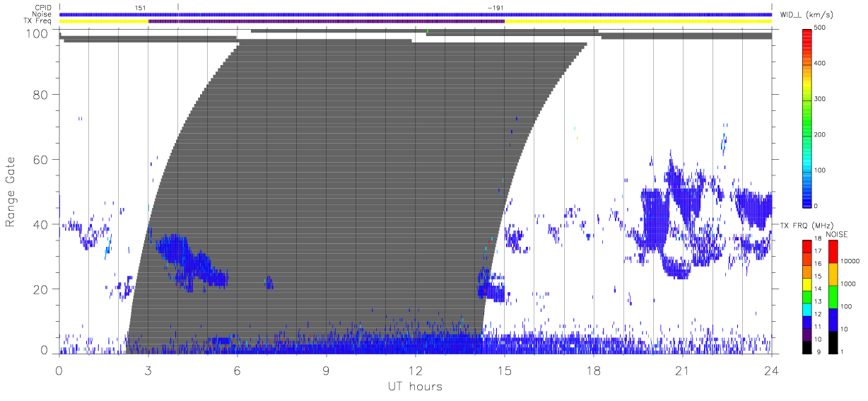Click the 21 tick on UT hours axis
Viewport: 868px width, 401px height.
click(683, 370)
